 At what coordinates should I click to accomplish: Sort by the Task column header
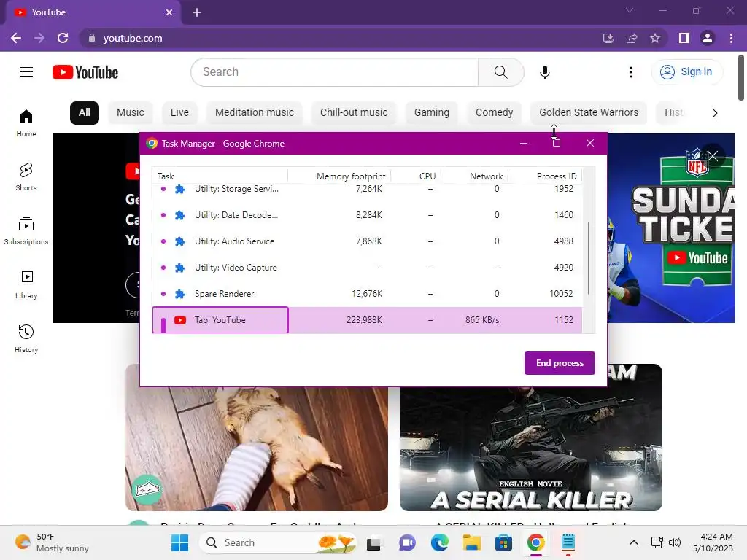(220, 176)
